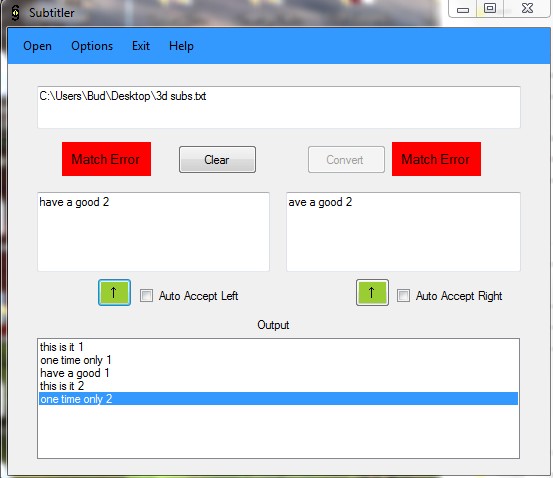Image resolution: width=553 pixels, height=478 pixels.
Task: Click the file path text field
Action: [279, 107]
